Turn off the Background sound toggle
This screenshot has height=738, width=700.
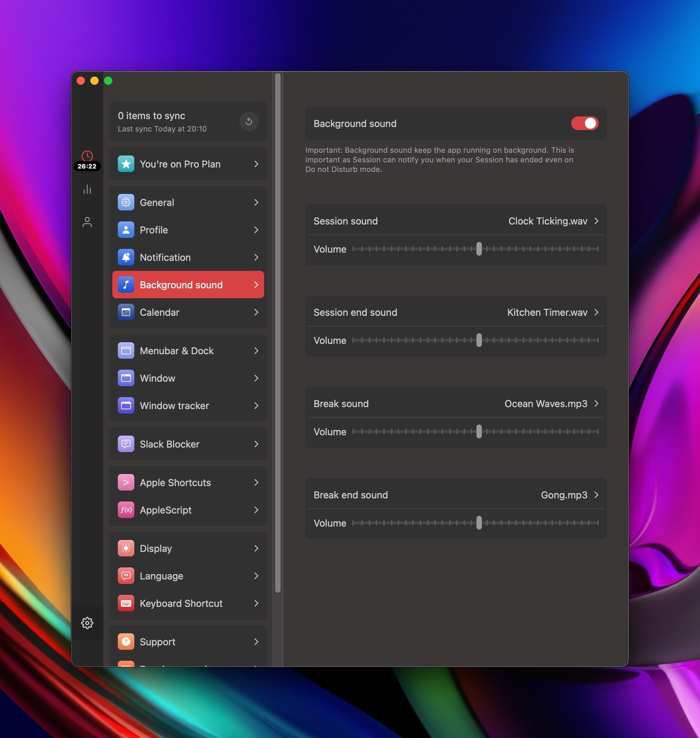coord(584,124)
